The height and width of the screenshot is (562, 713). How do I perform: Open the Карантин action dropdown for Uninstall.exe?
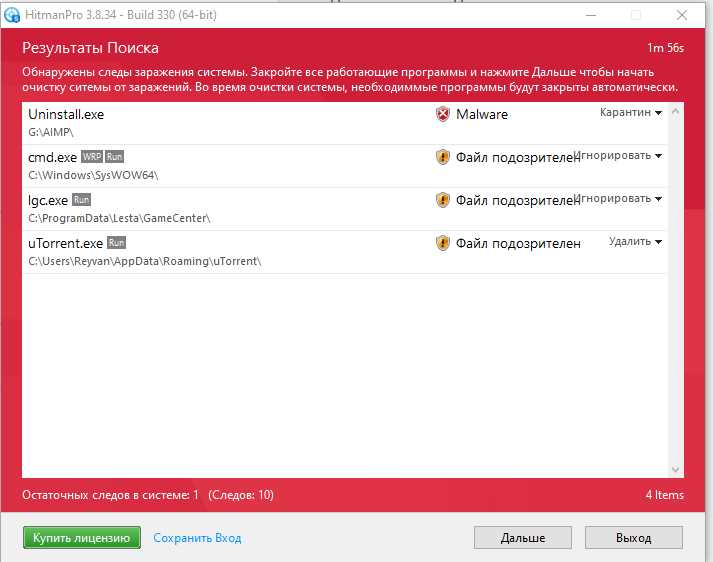click(x=631, y=112)
